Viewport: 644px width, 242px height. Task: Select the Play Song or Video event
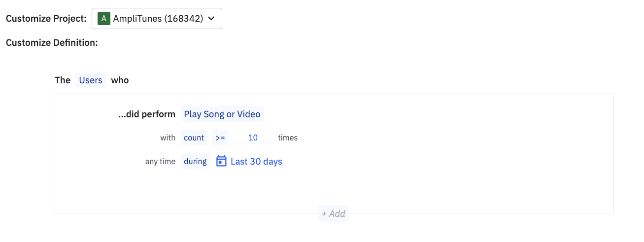click(x=222, y=114)
